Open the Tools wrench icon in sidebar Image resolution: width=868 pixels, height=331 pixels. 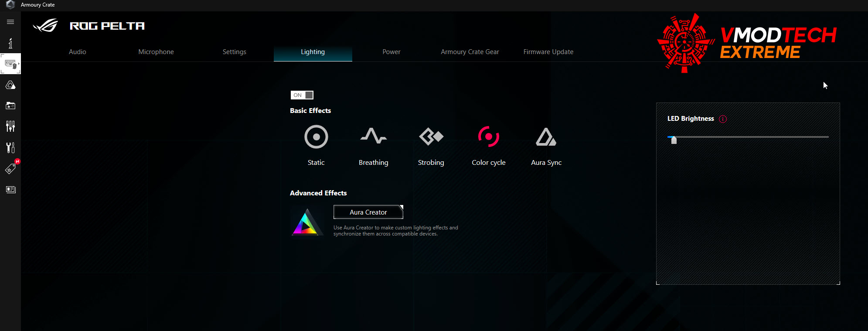10,147
